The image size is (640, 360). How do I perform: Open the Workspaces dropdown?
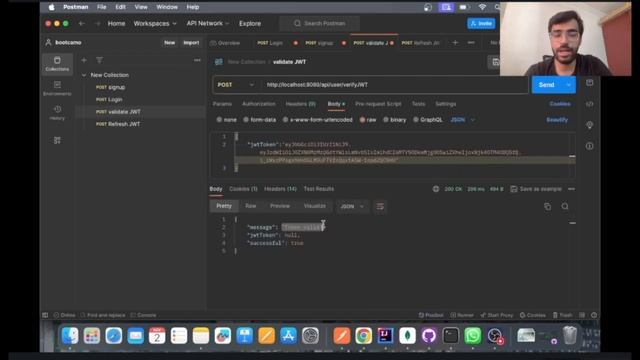click(x=155, y=24)
